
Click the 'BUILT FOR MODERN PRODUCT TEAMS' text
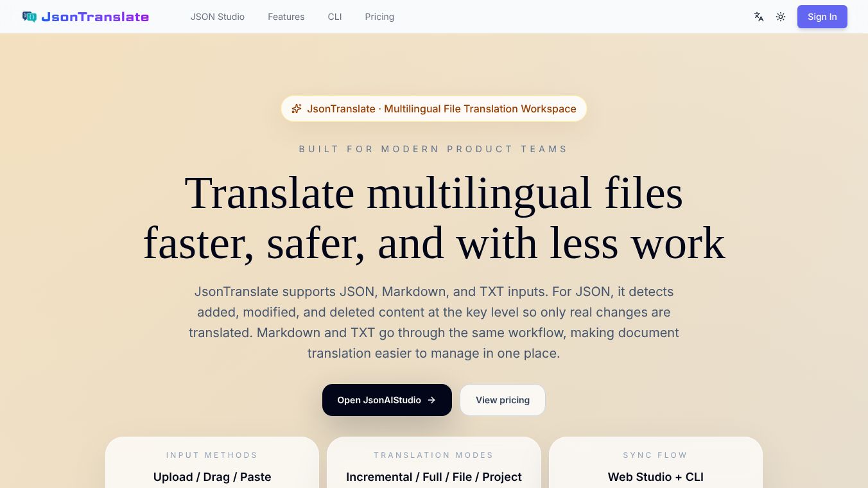(434, 149)
